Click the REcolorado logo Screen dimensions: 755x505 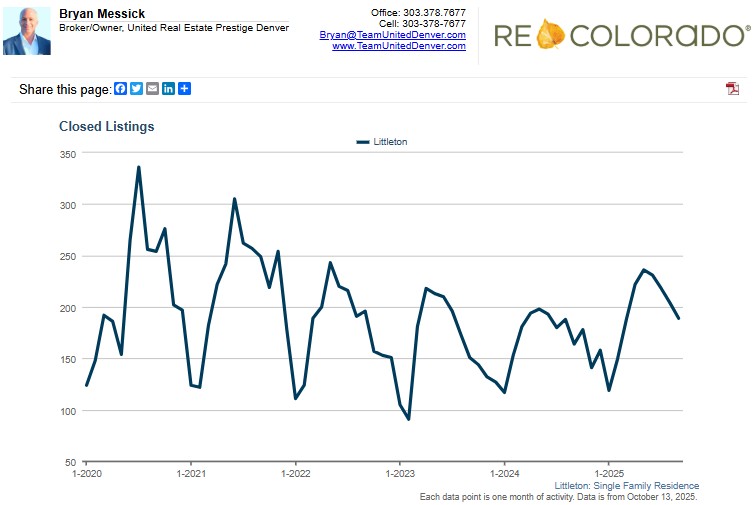coord(620,36)
